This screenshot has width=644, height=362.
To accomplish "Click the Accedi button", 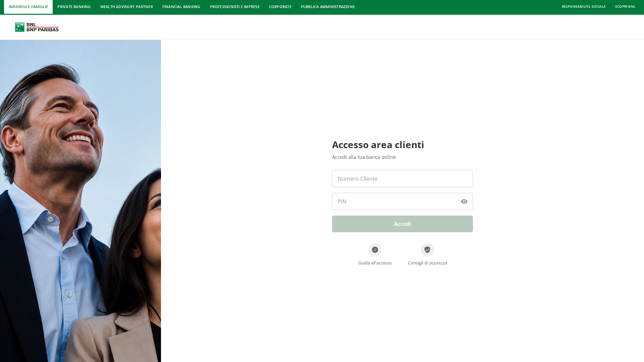I will click(402, 224).
